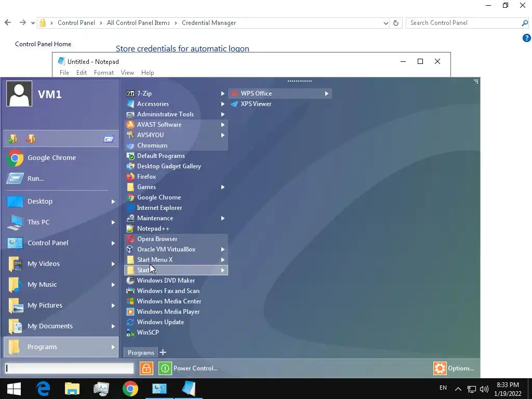Expand WPS Office submenu arrow
532x399 pixels.
(326, 94)
